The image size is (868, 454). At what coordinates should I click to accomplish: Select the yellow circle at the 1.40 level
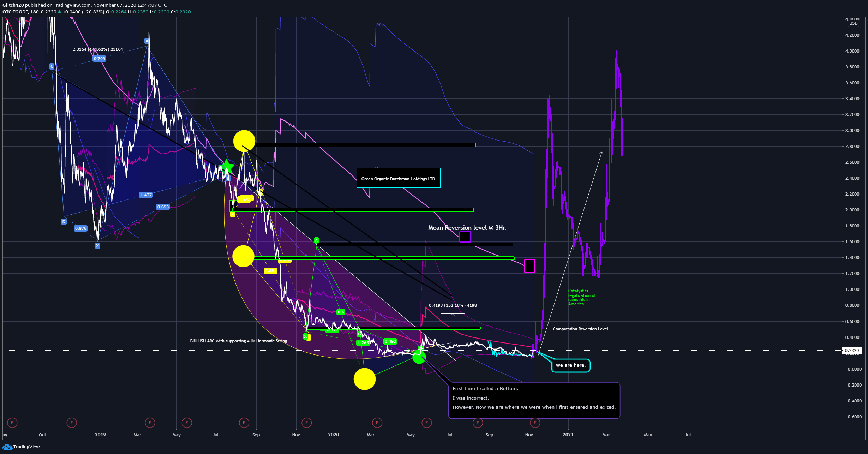(243, 256)
